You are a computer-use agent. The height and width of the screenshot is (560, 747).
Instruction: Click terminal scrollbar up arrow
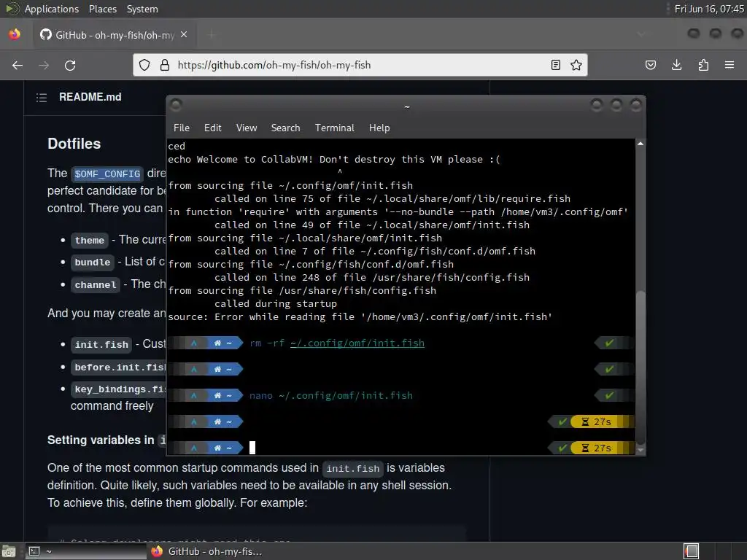click(x=640, y=144)
